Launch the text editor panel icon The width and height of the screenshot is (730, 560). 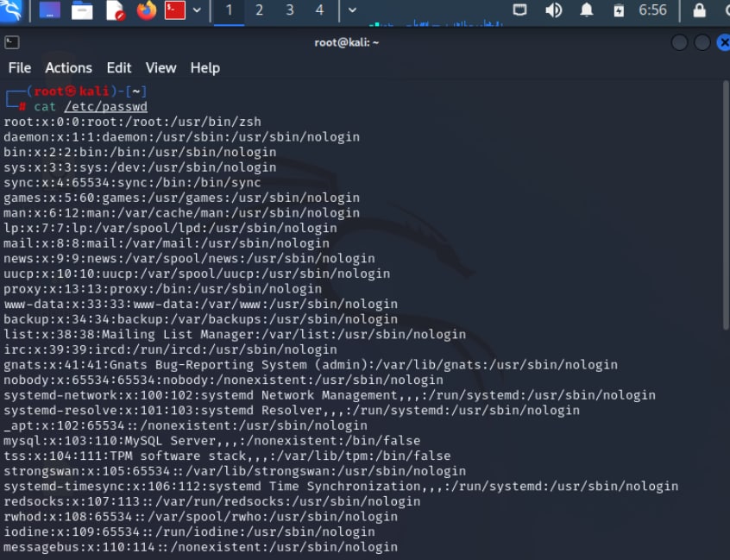[x=115, y=10]
